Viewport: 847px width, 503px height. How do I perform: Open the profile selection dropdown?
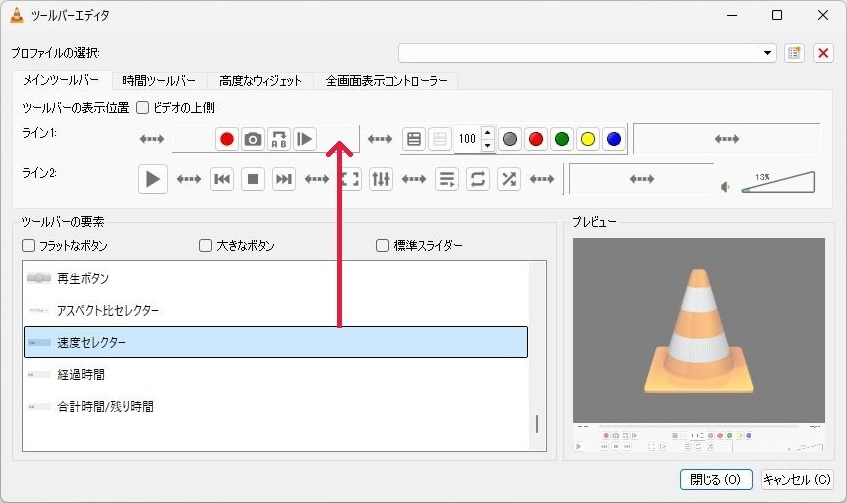click(587, 53)
